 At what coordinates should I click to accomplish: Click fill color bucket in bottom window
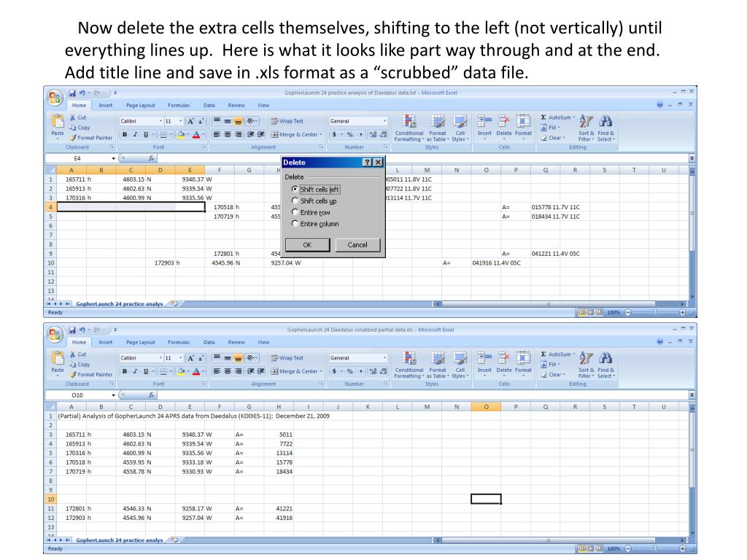[x=181, y=371]
